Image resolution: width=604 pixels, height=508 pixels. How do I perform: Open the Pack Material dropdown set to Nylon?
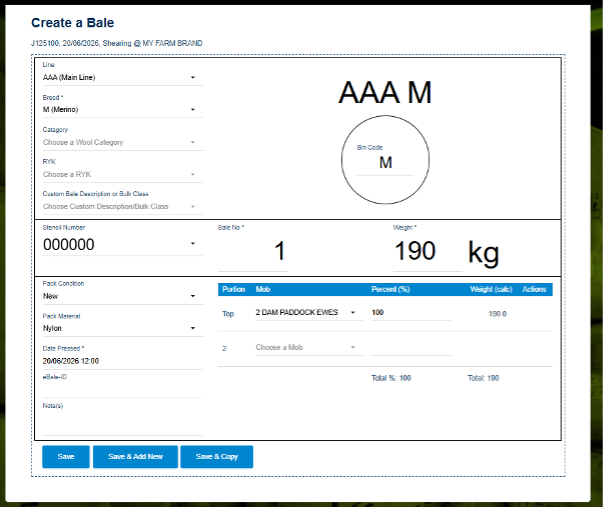pos(122,328)
